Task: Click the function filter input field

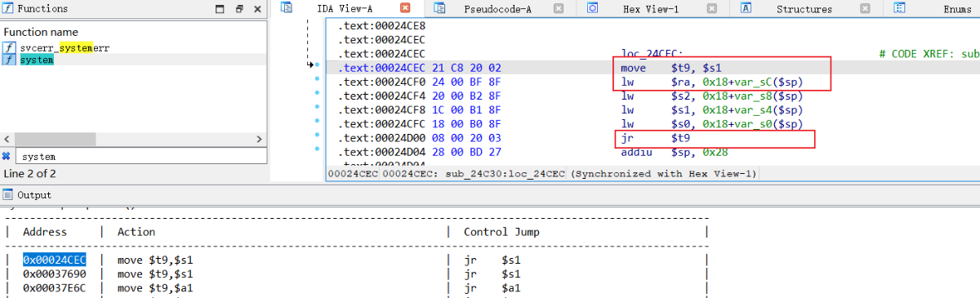Action: click(140, 156)
